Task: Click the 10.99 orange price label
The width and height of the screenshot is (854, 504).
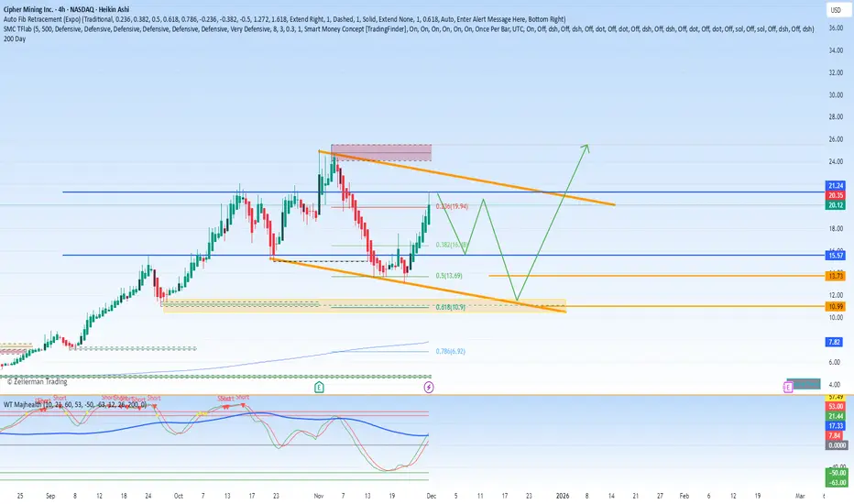Action: (836, 307)
